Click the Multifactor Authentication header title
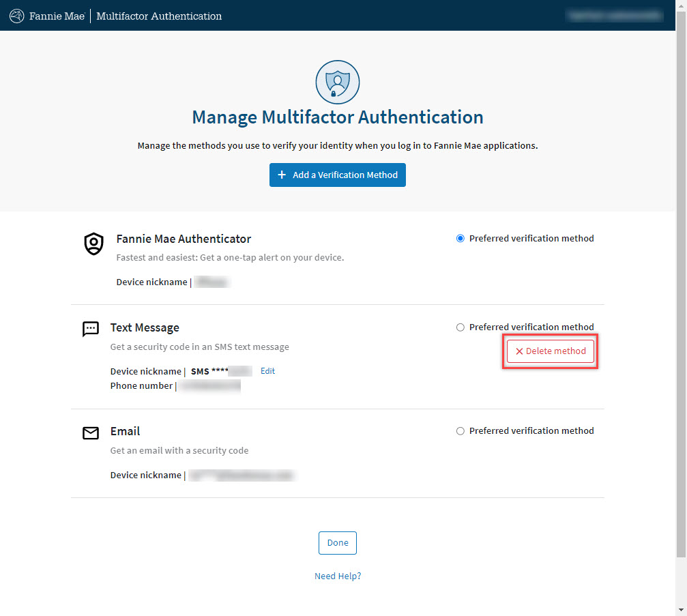The height and width of the screenshot is (616, 687). [x=159, y=16]
